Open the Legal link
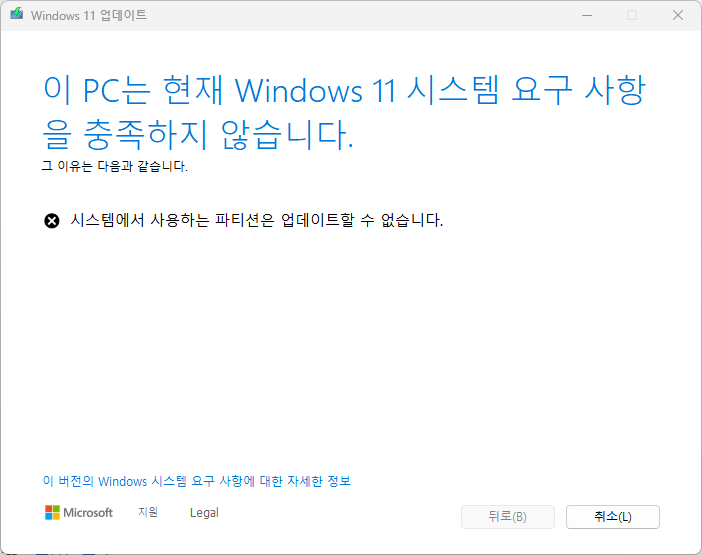This screenshot has height=555, width=702. (x=204, y=512)
